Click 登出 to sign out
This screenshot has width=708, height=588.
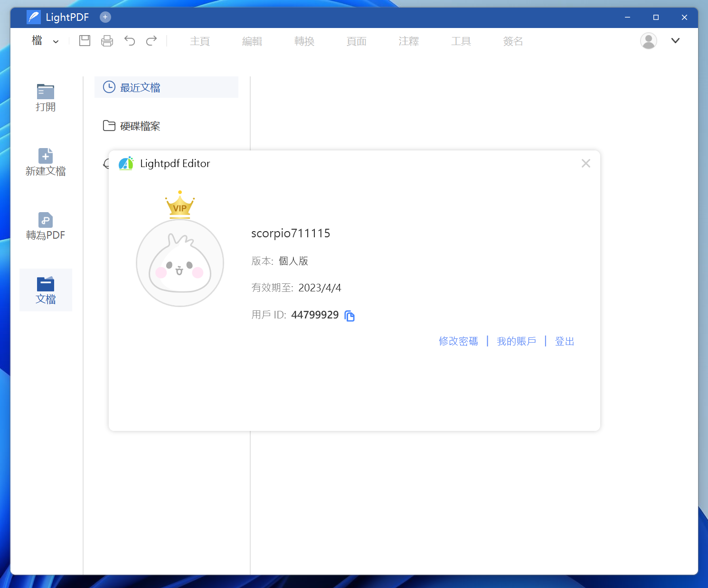[565, 341]
